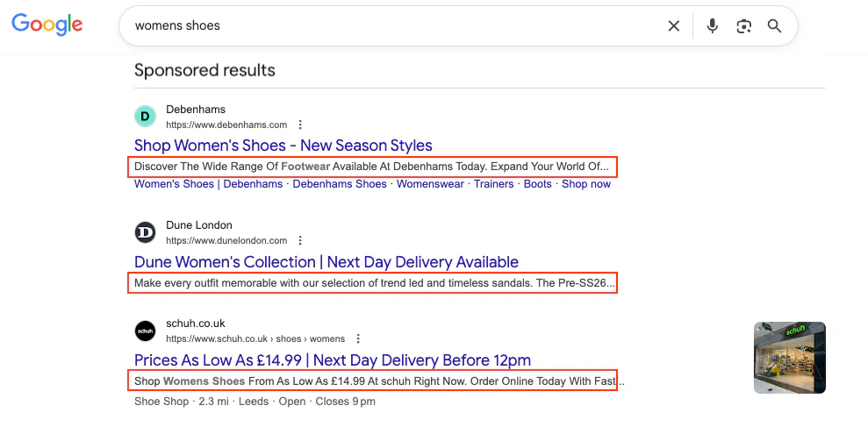
Task: Open Google Lens image search icon
Action: click(744, 26)
